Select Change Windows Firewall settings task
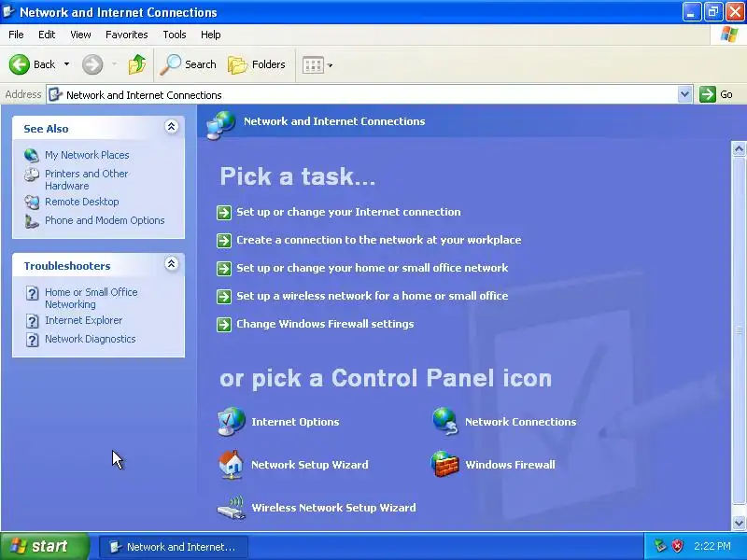The image size is (747, 560). (x=325, y=324)
